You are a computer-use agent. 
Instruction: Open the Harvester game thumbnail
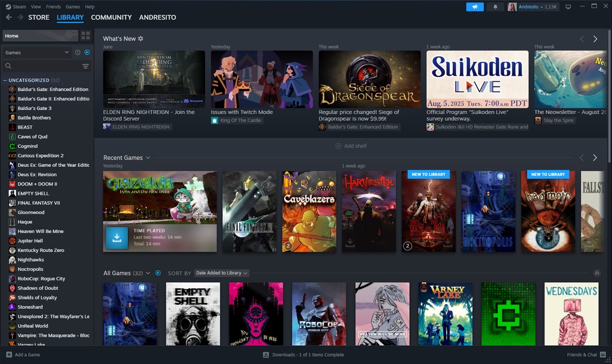click(x=368, y=211)
